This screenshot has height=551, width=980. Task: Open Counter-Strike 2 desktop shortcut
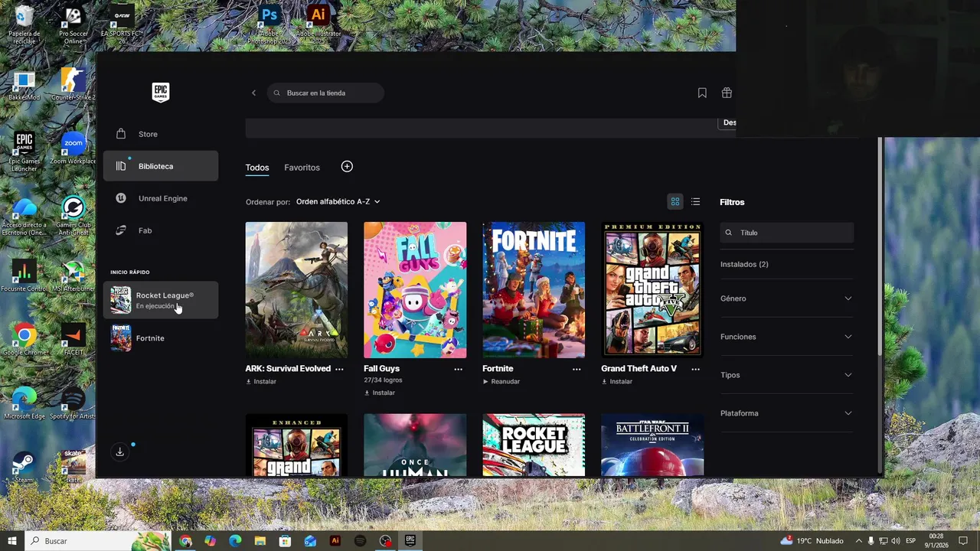tap(73, 86)
